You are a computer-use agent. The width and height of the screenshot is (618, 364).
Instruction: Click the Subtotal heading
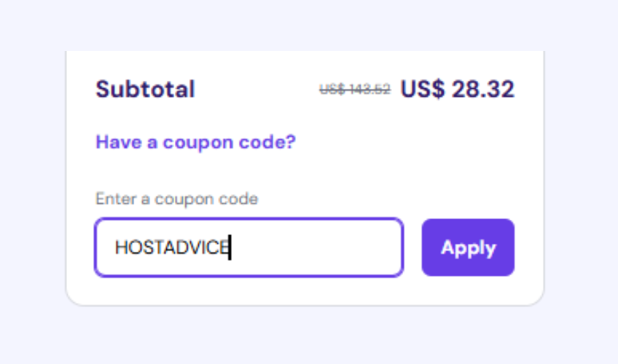[145, 90]
